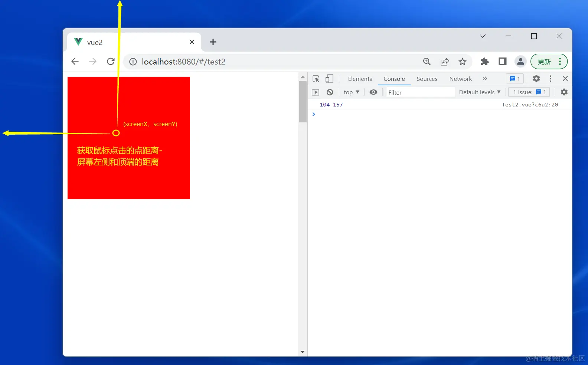
Task: Click the 更新 update button
Action: [x=549, y=62]
